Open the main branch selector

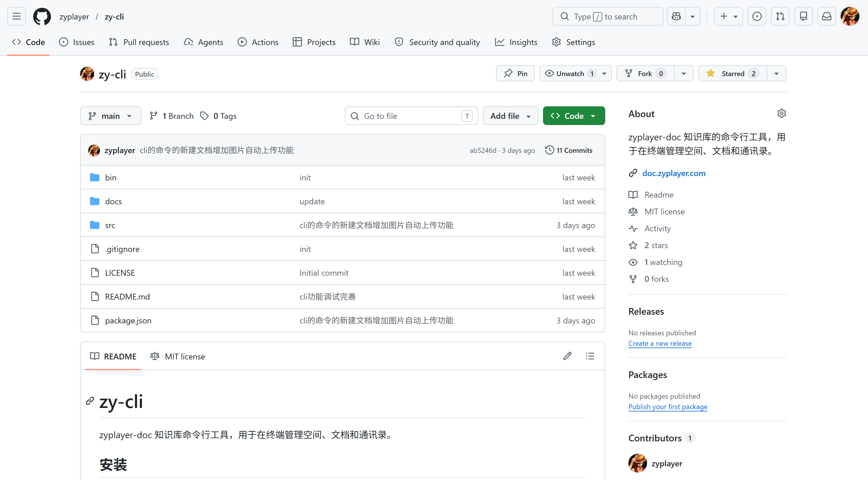coord(111,116)
